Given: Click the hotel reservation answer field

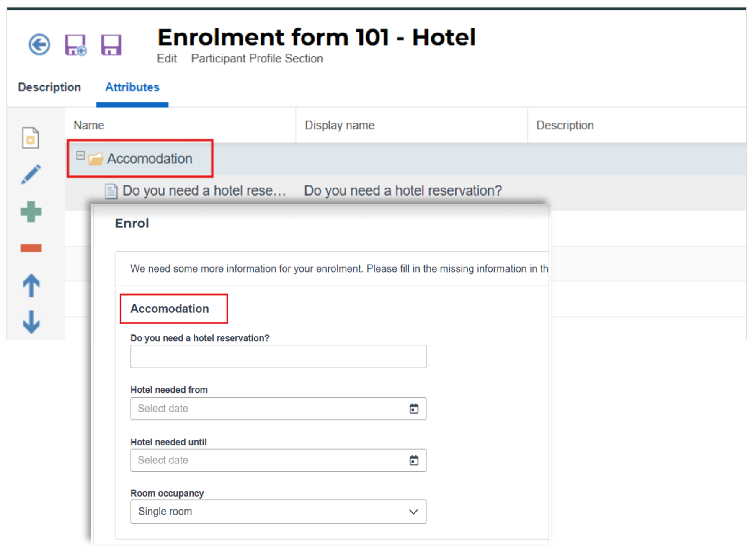Looking at the screenshot, I should point(278,356).
